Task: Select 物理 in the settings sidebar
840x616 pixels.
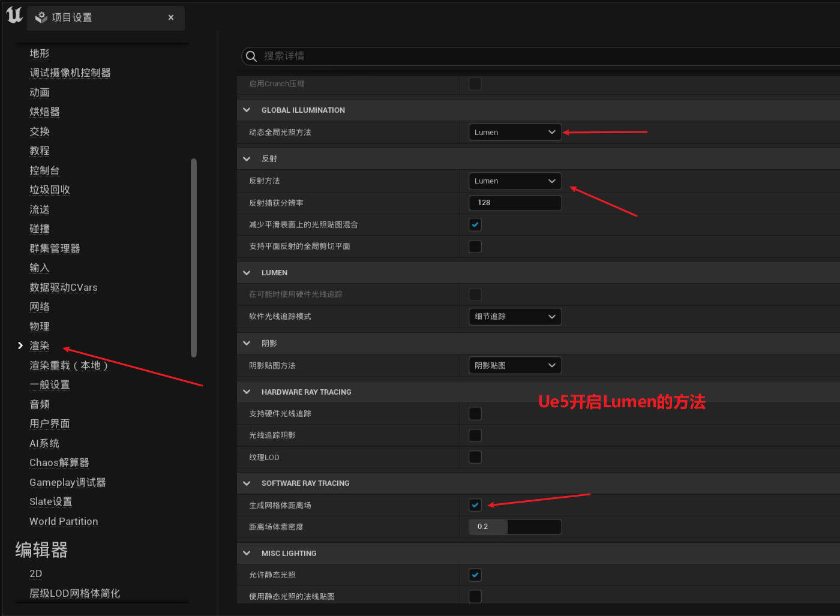Action: click(39, 326)
